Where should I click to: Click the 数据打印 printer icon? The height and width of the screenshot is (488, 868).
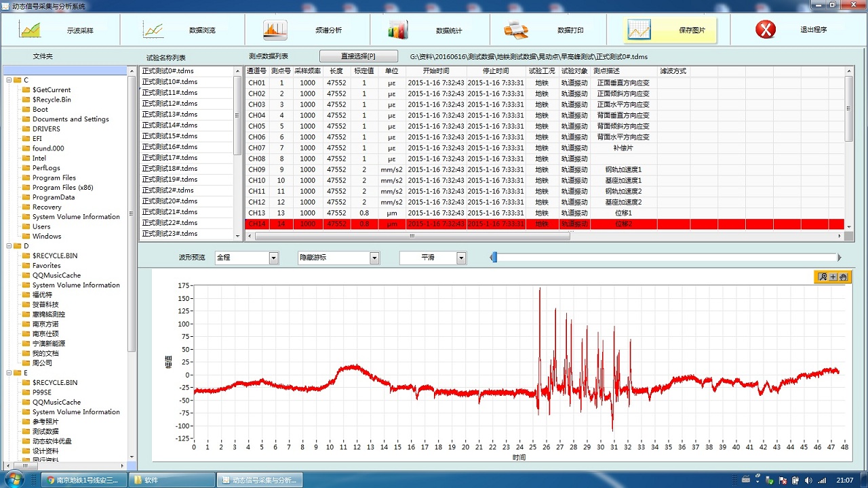516,30
